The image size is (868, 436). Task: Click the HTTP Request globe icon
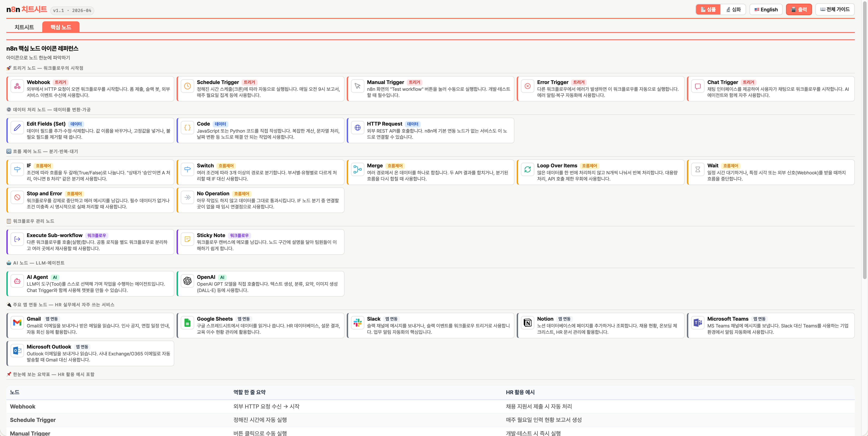click(x=357, y=128)
